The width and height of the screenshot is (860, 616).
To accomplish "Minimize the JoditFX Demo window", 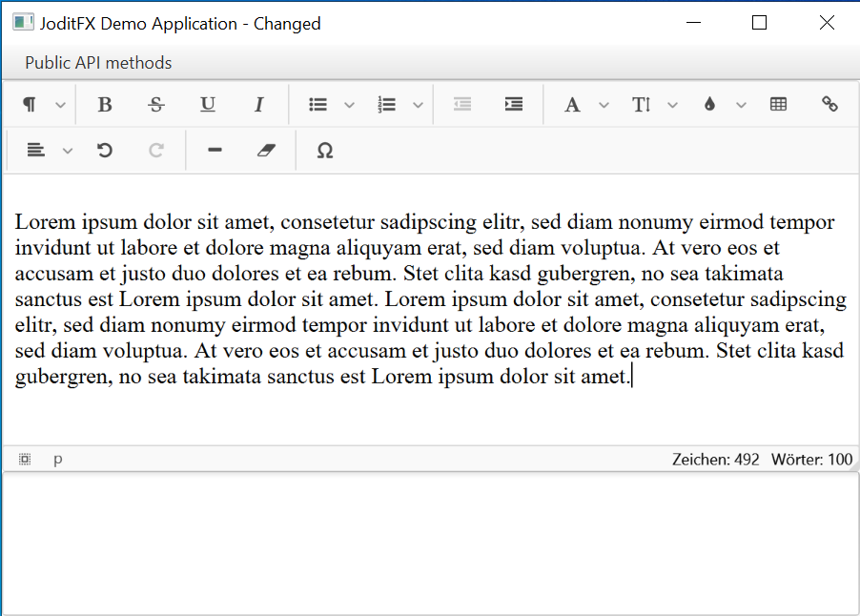I will pyautogui.click(x=694, y=23).
